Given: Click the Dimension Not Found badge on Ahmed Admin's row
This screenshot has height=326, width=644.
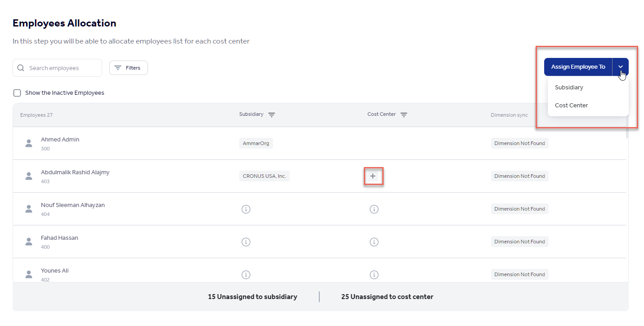Looking at the screenshot, I should click(519, 143).
